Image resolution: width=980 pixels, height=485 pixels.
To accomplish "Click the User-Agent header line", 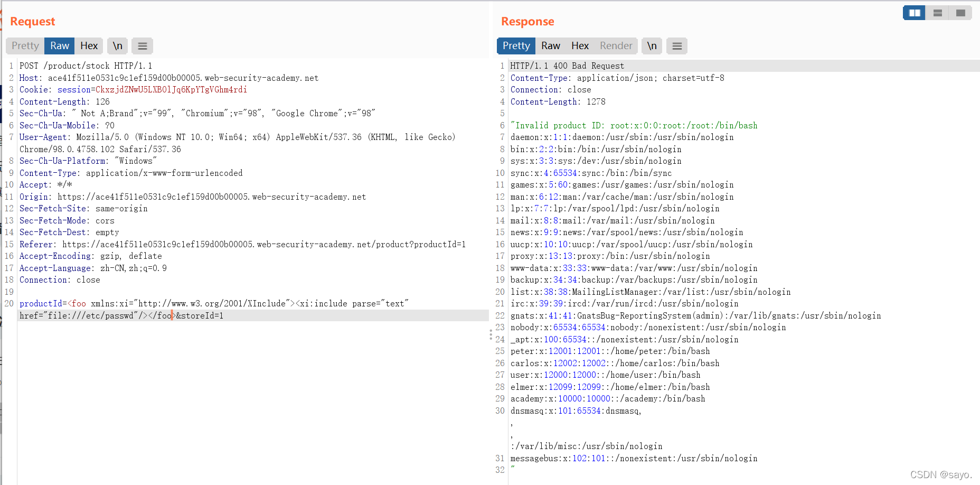I will click(238, 143).
